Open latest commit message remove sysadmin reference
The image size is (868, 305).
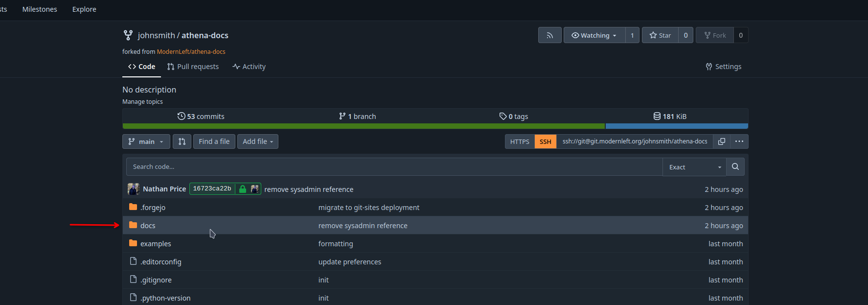click(309, 189)
